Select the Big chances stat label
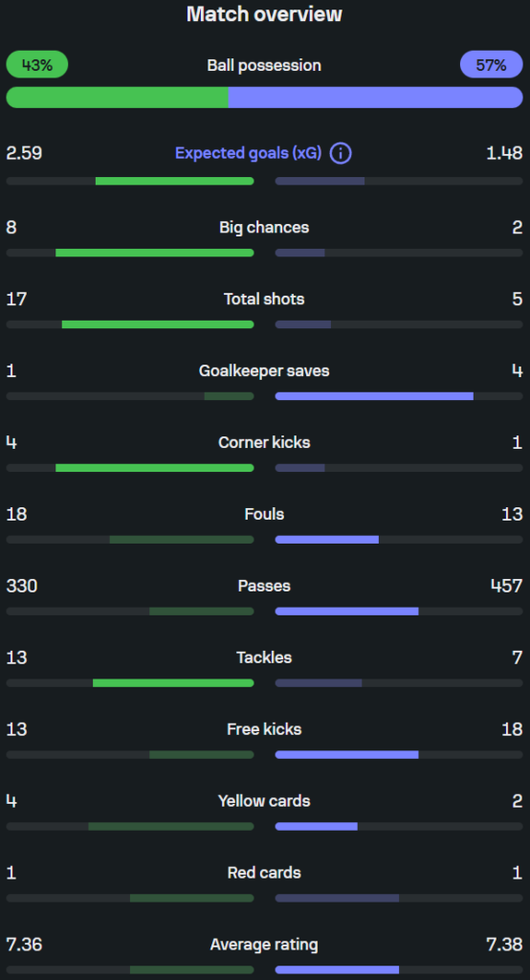The width and height of the screenshot is (530, 980). (264, 227)
